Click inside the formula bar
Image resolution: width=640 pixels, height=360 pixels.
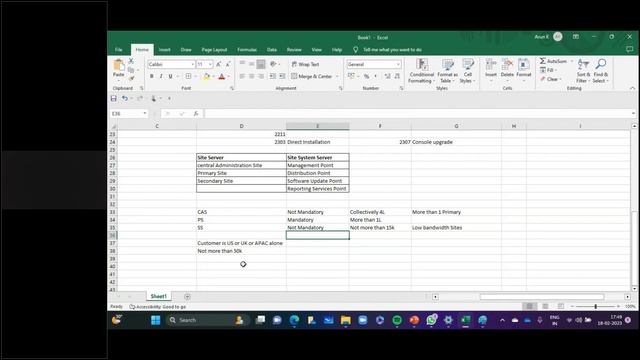coord(416,113)
